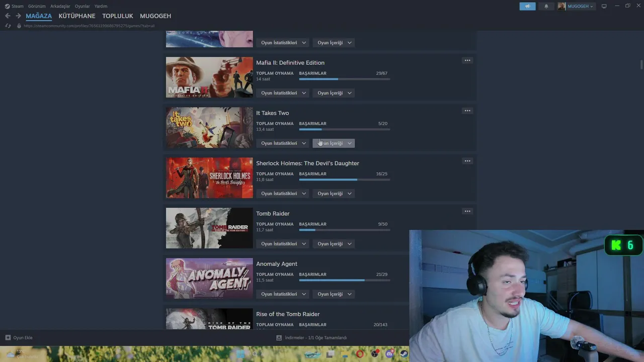Expand Oyun İstatistikleri for Tomb Raider
Viewport: 644px width, 362px height.
(x=283, y=244)
